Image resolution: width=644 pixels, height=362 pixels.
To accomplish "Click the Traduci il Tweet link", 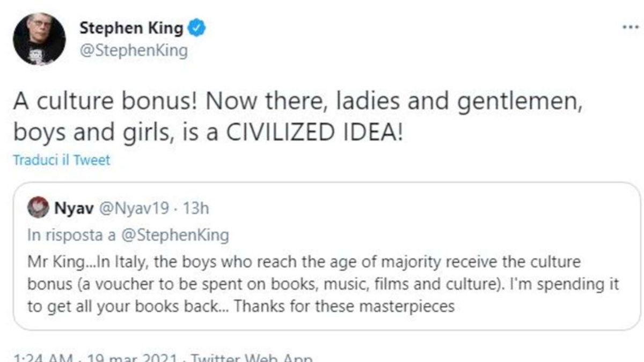I will click(61, 160).
